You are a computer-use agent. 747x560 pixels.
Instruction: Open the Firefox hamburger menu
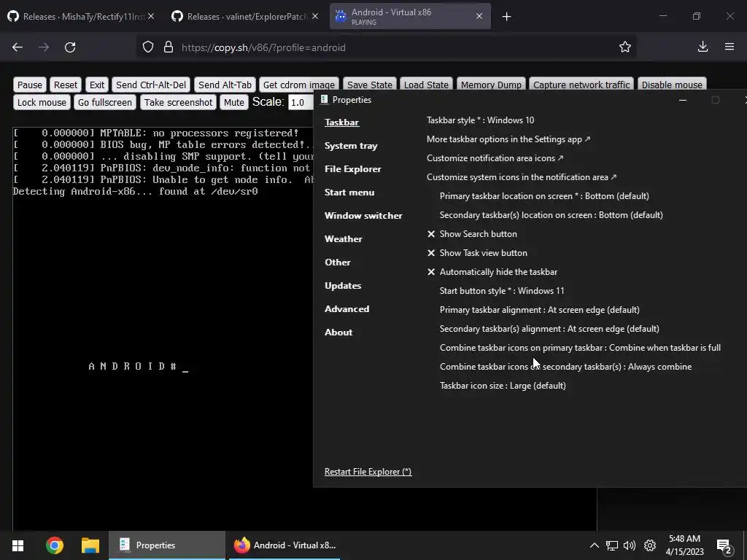729,47
